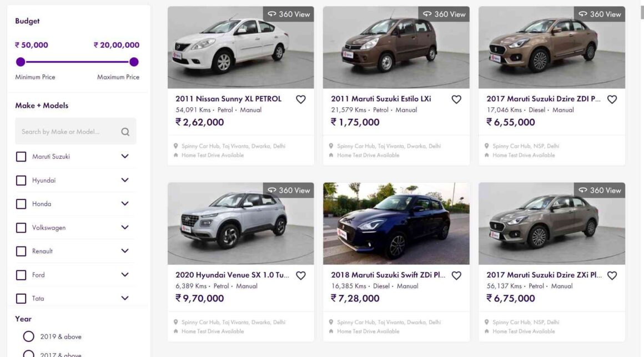Tick the Hyundai checkbox
This screenshot has height=357, width=644.
(x=21, y=180)
